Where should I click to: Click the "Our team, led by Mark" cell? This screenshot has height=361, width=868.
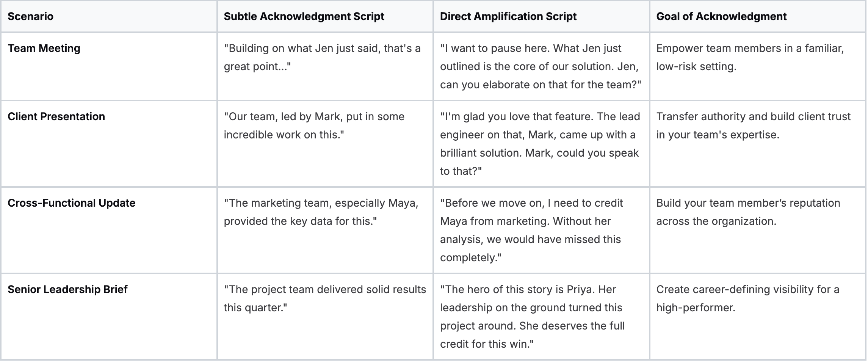314,126
